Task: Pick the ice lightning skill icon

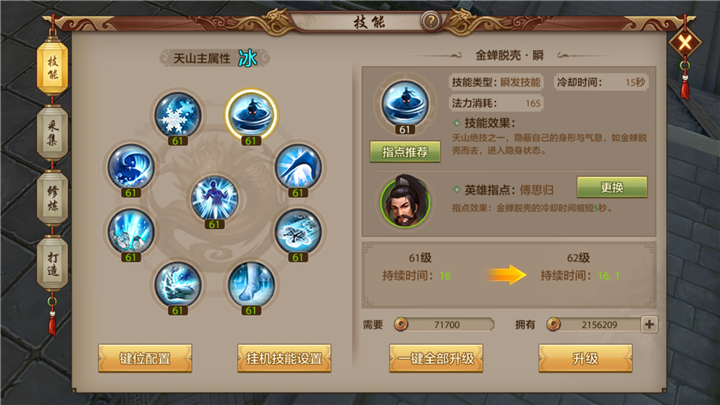Action: (x=178, y=284)
